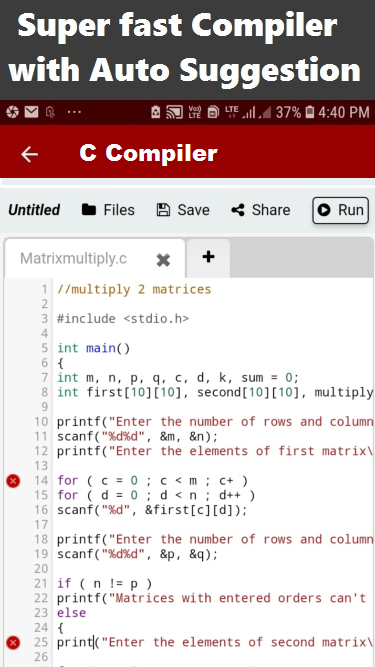This screenshot has width=375, height=667.
Task: Click the "for ( c = 0 ; c < m ; c+ )" line
Action: (x=152, y=481)
